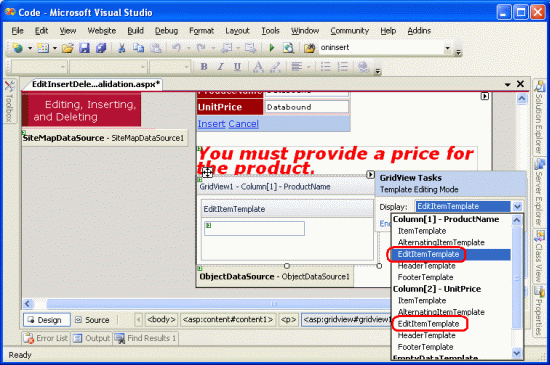Click the Cut scissors icon

pos(122,48)
